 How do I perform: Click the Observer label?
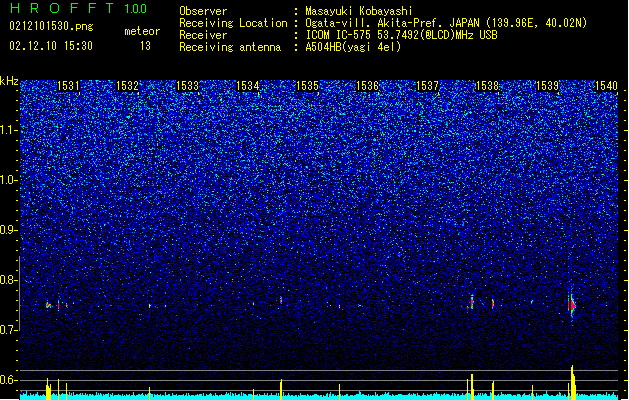point(203,11)
